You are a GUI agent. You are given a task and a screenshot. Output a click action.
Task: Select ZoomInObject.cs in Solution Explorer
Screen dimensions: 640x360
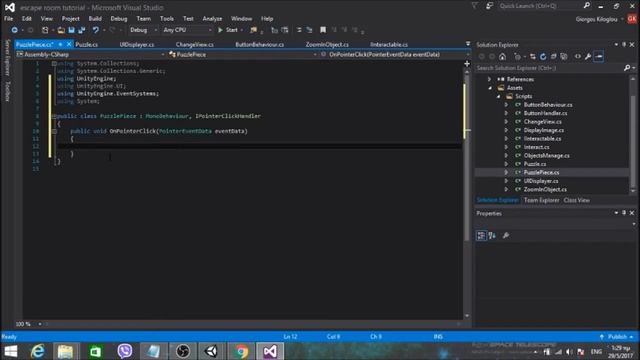[545, 189]
